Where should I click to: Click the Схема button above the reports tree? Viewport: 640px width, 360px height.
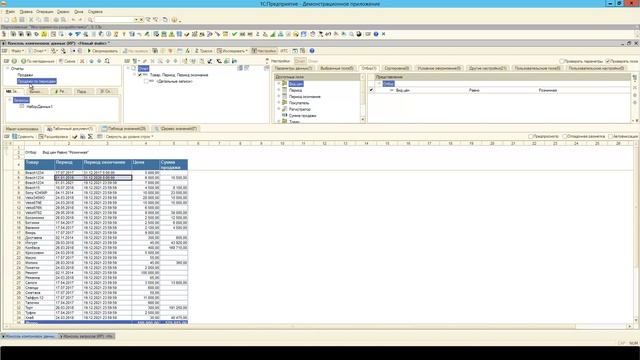[67, 61]
